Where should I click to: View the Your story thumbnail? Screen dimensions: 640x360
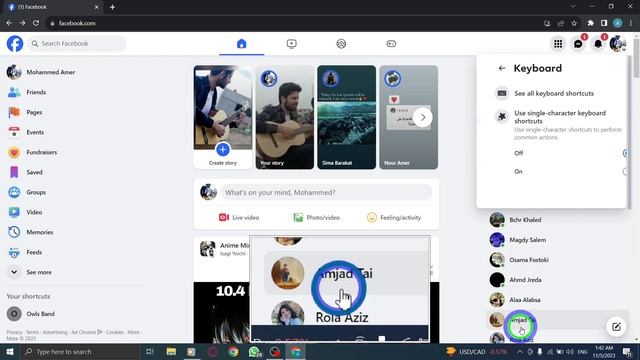pyautogui.click(x=285, y=118)
